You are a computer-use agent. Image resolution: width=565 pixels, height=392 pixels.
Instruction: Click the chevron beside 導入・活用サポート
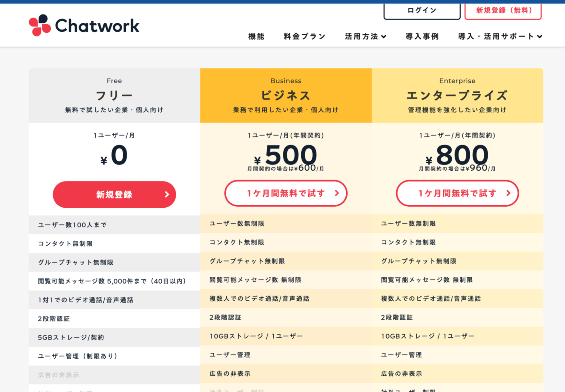tap(540, 36)
